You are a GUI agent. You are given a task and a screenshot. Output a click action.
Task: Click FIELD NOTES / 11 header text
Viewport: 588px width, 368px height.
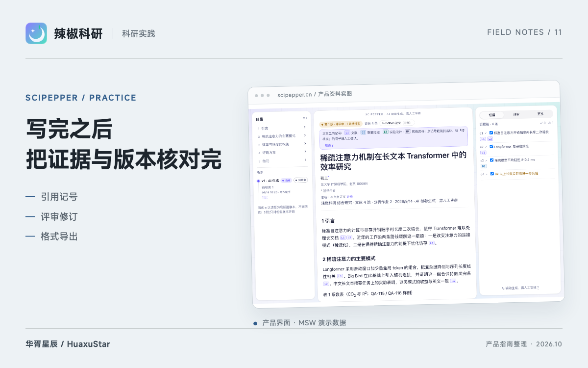(x=524, y=32)
